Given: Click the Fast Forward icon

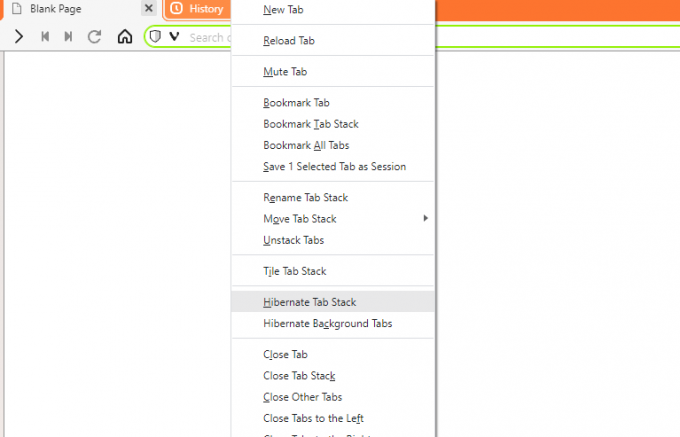Looking at the screenshot, I should click(x=68, y=36).
